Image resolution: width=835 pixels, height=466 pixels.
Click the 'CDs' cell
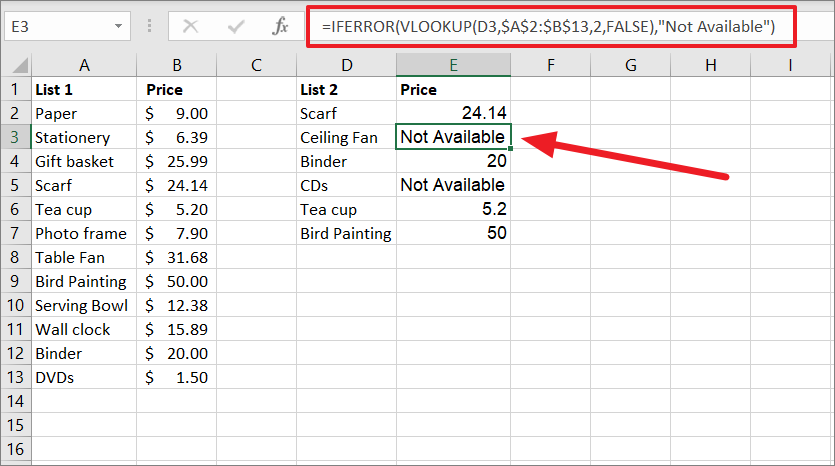(347, 185)
